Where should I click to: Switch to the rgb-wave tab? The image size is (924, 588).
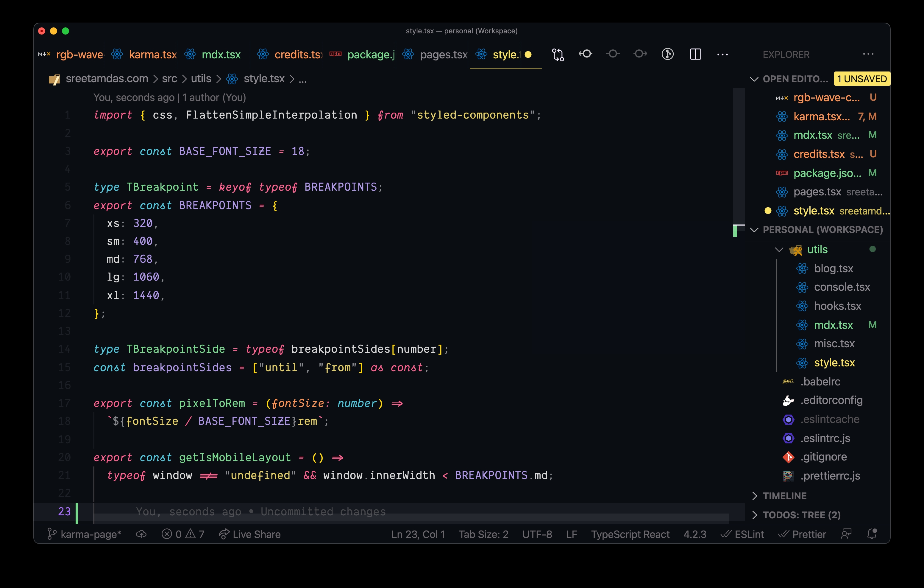pos(71,55)
